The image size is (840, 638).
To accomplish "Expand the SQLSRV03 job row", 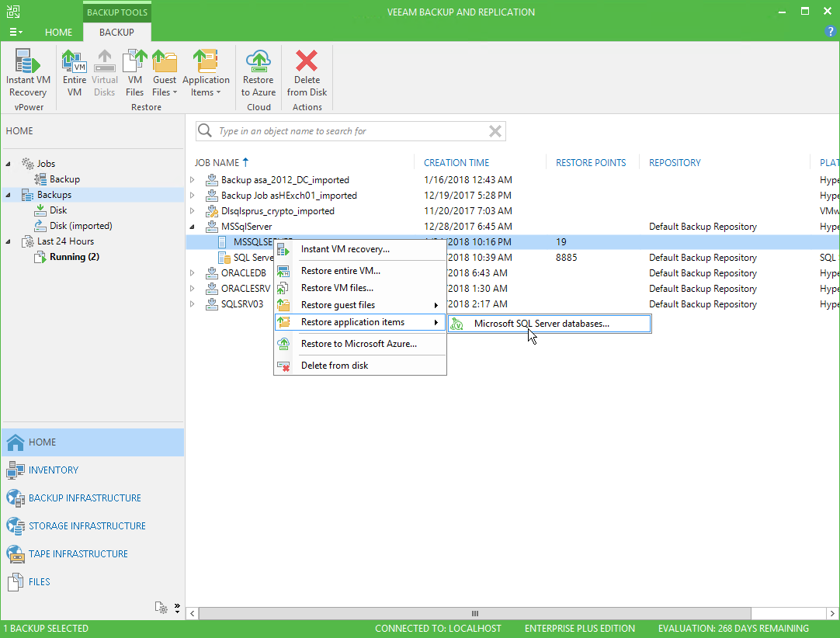I will (193, 304).
